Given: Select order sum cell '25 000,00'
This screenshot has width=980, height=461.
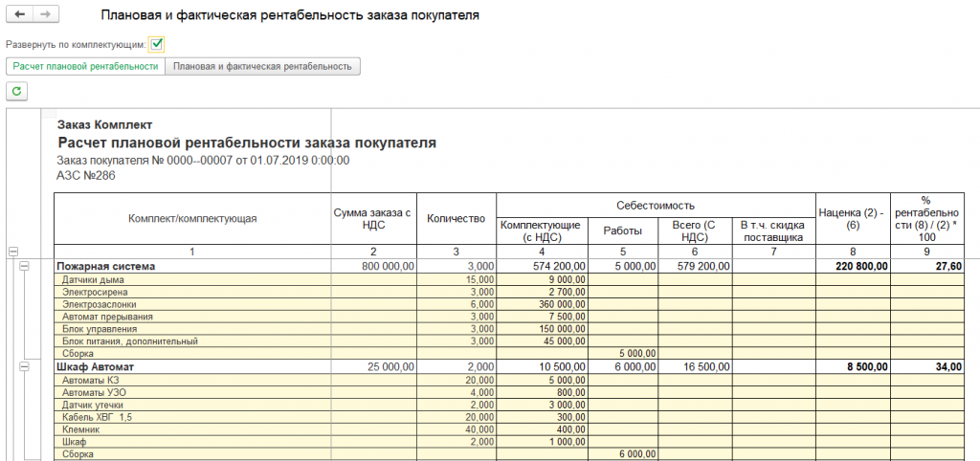Looking at the screenshot, I should click(x=373, y=367).
